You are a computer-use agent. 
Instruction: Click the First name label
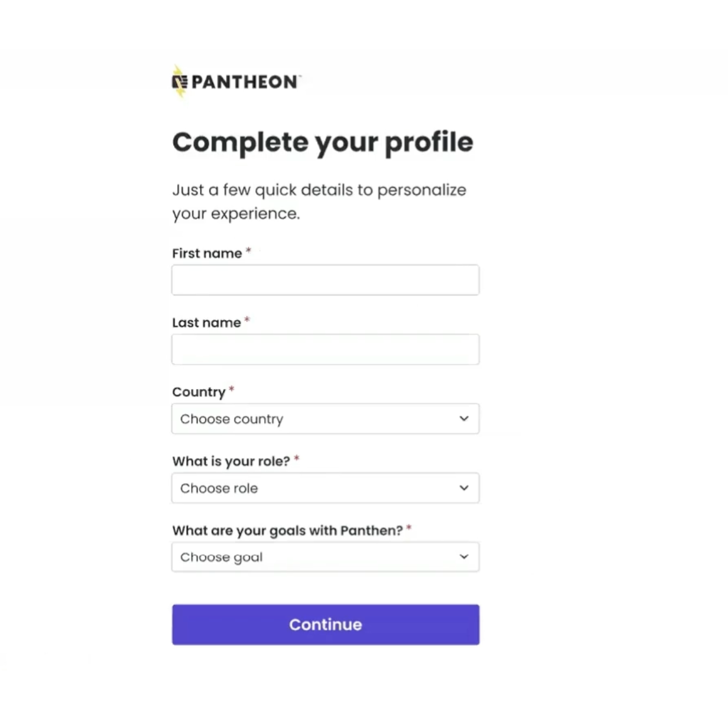(x=207, y=253)
